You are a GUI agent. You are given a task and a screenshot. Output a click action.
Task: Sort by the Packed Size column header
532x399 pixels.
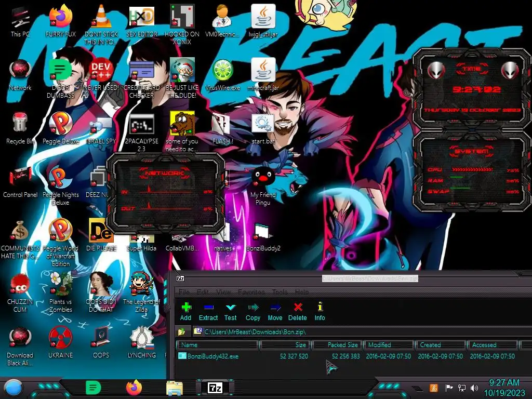[337, 345]
